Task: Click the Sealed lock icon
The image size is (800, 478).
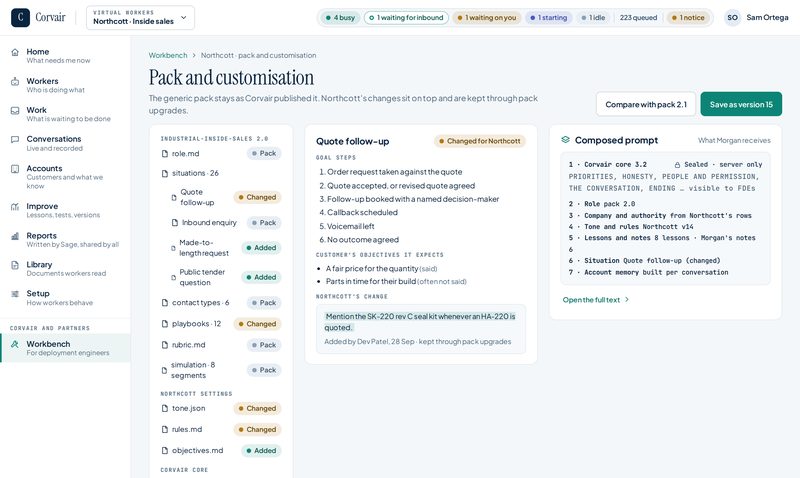Action: tap(678, 165)
